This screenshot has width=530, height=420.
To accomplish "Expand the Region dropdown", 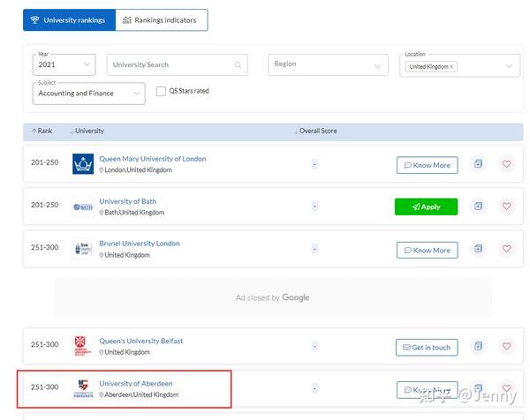I will coord(328,64).
